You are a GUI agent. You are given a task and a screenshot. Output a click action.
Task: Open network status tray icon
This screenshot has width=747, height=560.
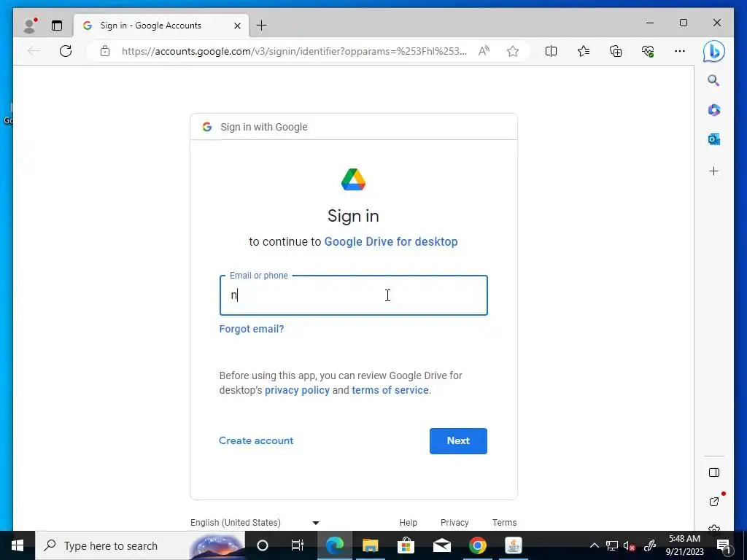[x=612, y=545]
